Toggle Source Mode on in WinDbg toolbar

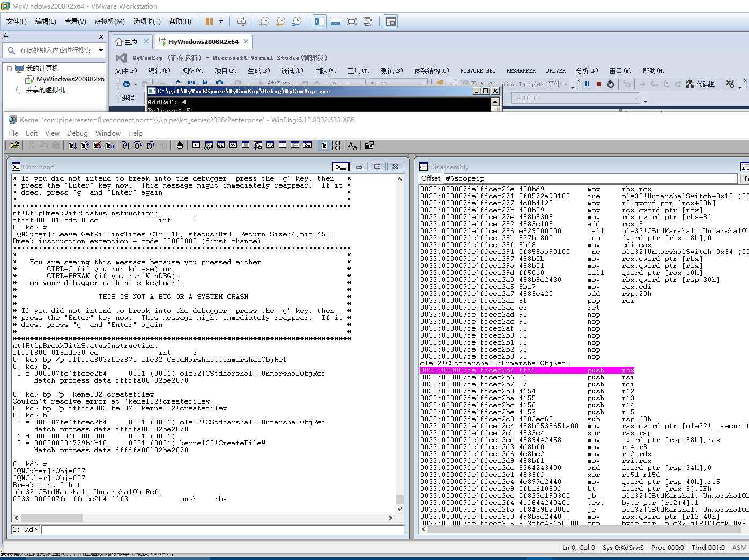click(324, 145)
